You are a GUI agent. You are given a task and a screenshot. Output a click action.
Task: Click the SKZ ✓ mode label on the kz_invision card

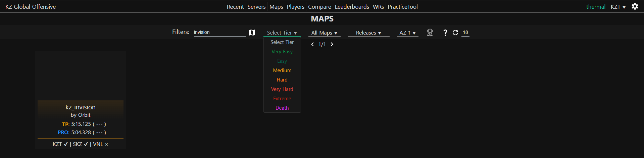81,144
